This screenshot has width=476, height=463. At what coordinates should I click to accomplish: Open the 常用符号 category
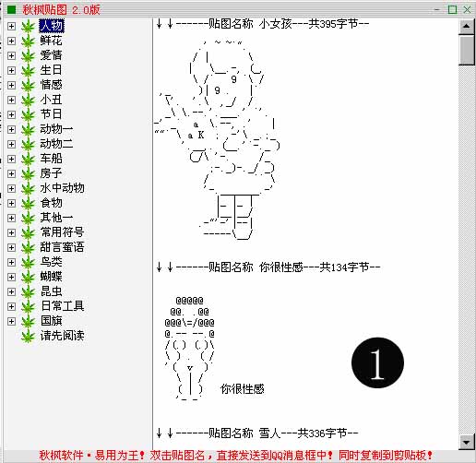point(62,232)
